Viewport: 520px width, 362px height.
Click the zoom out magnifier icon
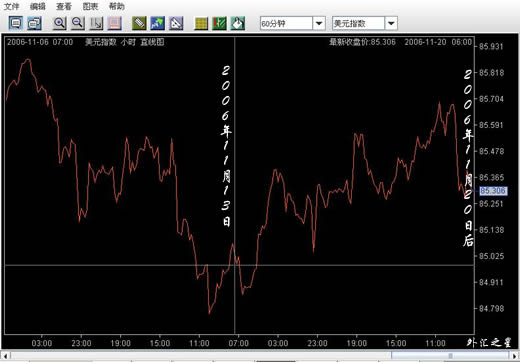(x=78, y=23)
